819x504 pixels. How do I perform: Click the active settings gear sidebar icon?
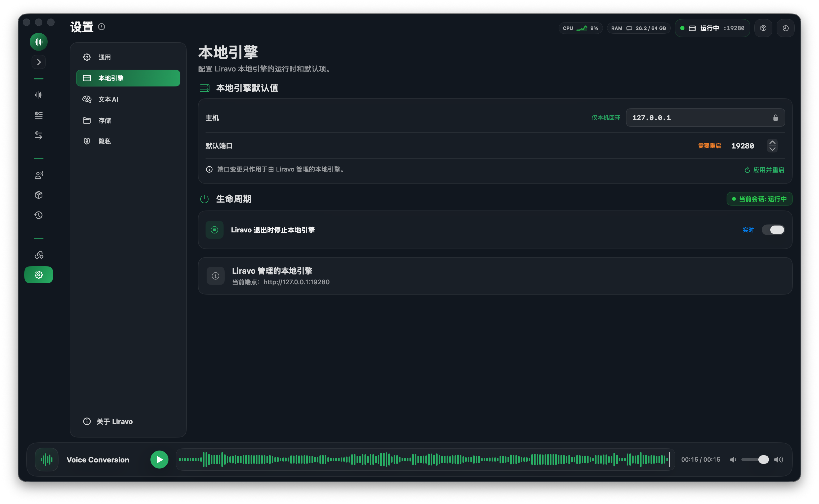coord(39,275)
